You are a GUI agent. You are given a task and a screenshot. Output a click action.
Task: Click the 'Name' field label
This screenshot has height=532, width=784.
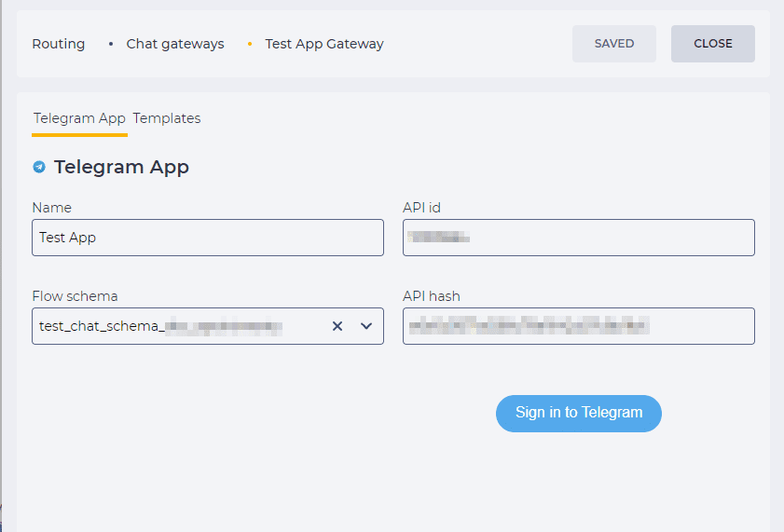[x=52, y=208]
